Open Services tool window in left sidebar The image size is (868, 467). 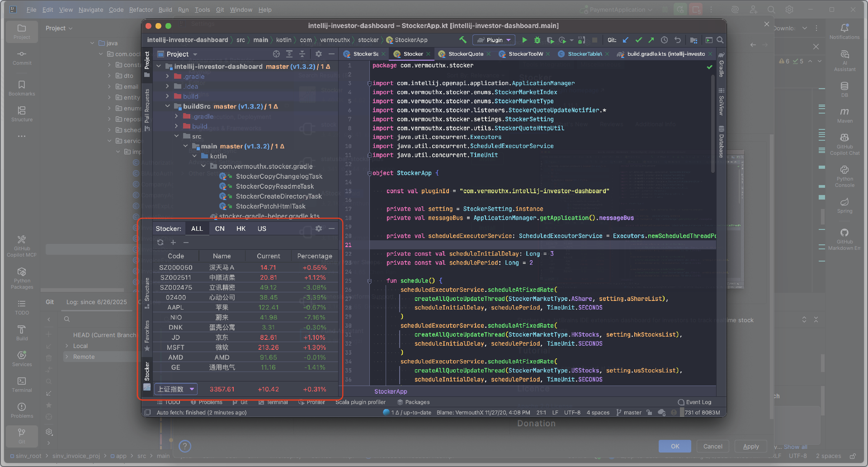point(22,359)
